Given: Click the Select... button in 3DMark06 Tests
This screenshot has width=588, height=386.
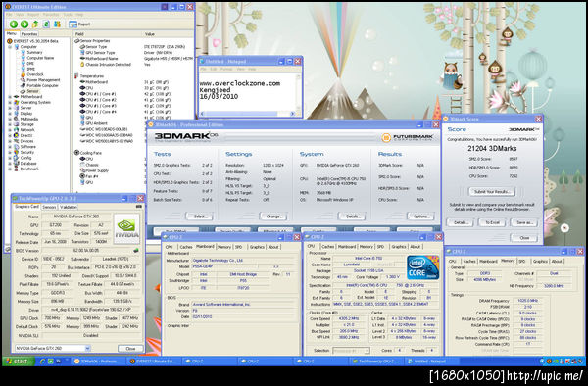Looking at the screenshot, I should (x=199, y=217).
